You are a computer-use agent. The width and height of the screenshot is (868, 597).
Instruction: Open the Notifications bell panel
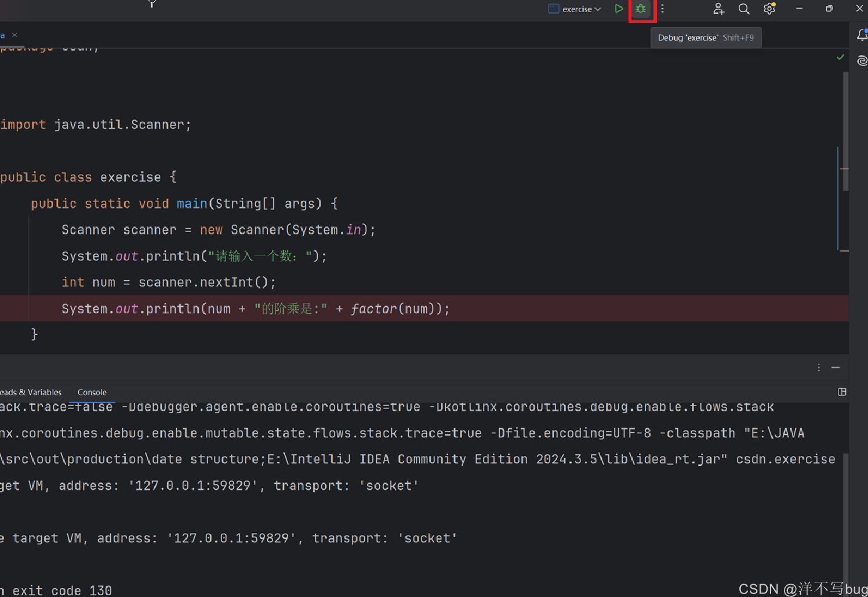coord(862,35)
